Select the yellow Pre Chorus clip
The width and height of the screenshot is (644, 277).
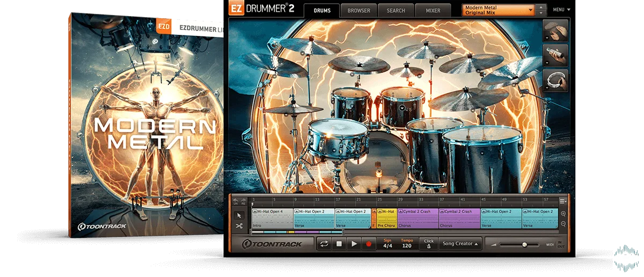pos(386,219)
